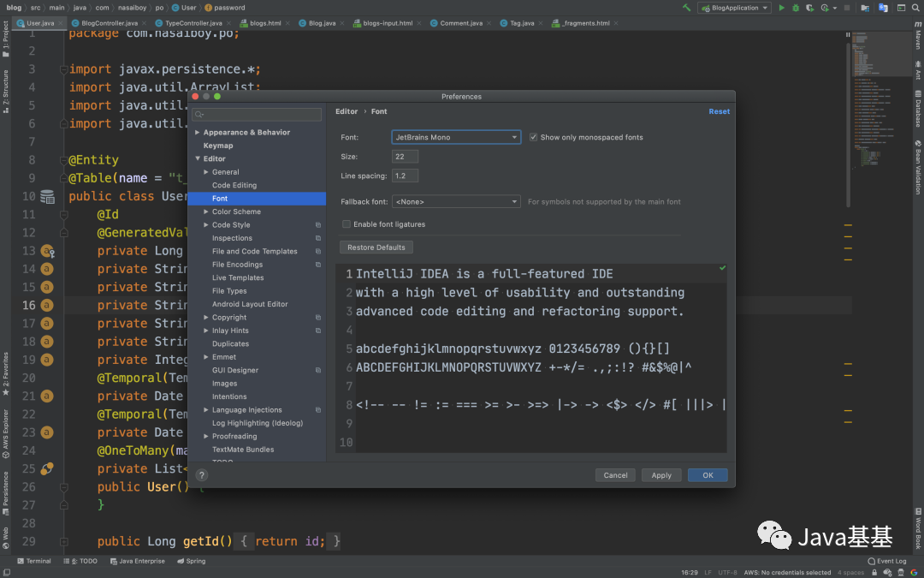Image resolution: width=924 pixels, height=578 pixels.
Task: Switch to the BlogController.java tab
Action: tap(110, 23)
